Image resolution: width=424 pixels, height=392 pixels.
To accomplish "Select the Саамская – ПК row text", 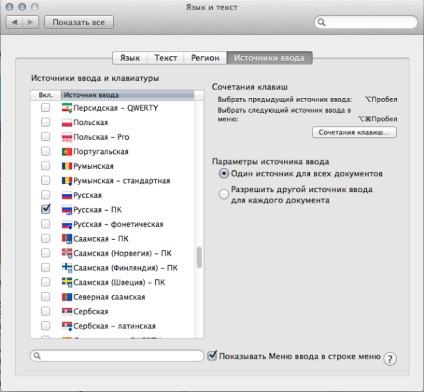I will click(x=101, y=239).
